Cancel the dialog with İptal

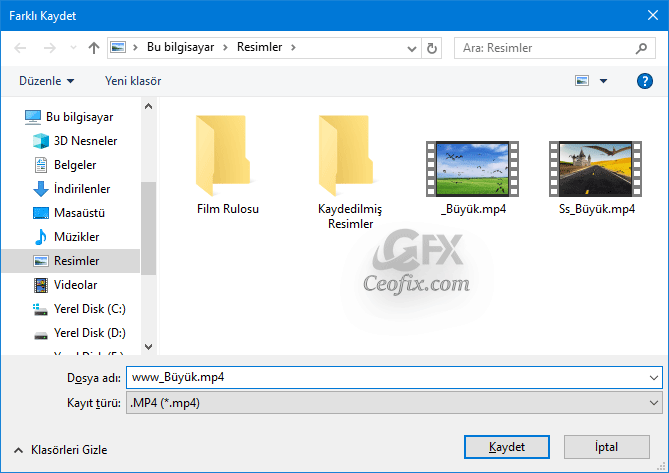[x=606, y=447]
